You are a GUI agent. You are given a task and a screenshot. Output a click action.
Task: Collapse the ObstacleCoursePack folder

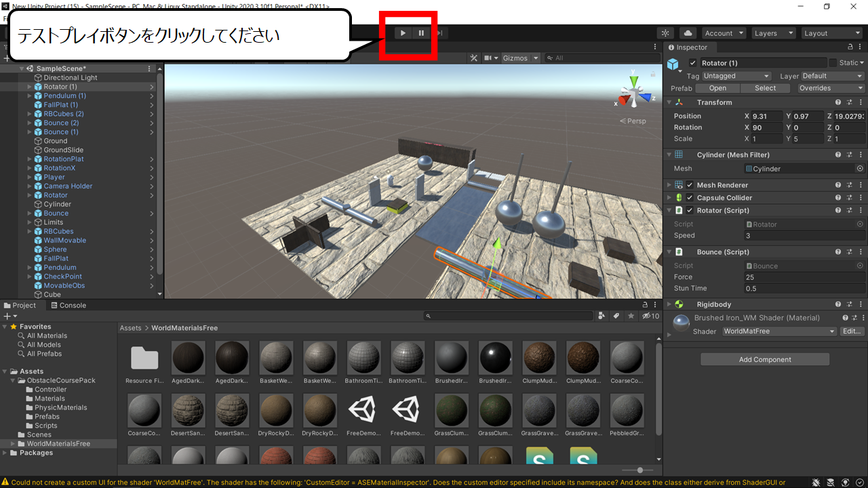pos(12,381)
